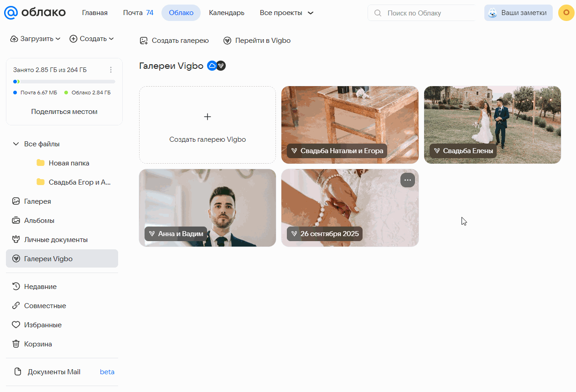Expand the Создать create dropdown
This screenshot has height=392, width=576.
[92, 39]
